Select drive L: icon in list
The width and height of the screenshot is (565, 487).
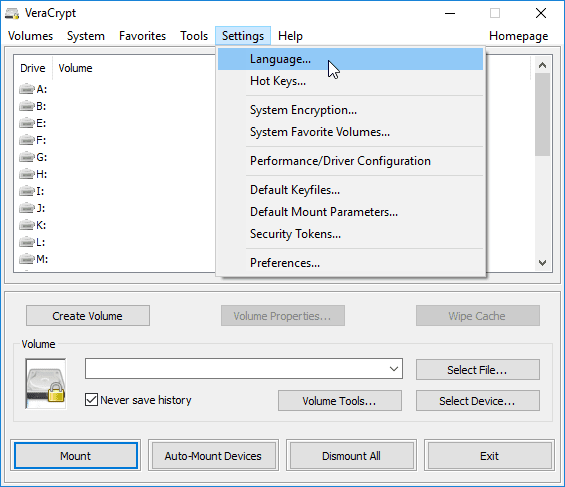[x=27, y=242]
